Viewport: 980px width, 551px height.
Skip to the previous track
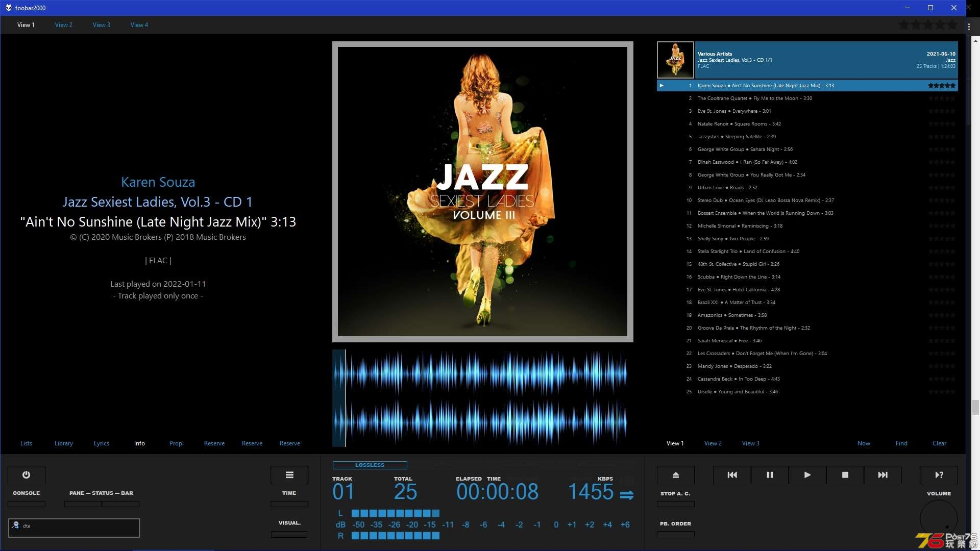click(x=732, y=475)
